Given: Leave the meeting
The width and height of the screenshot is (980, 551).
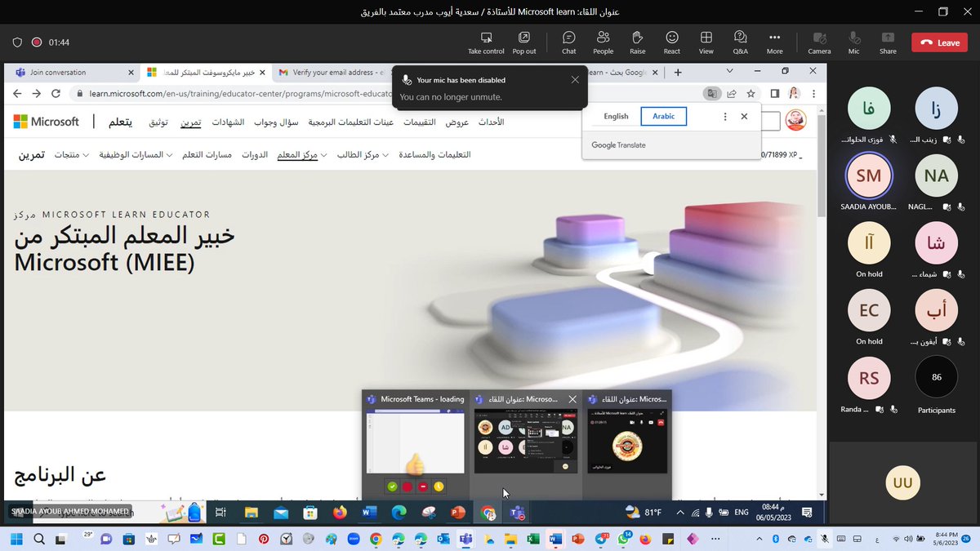Looking at the screenshot, I should tap(939, 42).
